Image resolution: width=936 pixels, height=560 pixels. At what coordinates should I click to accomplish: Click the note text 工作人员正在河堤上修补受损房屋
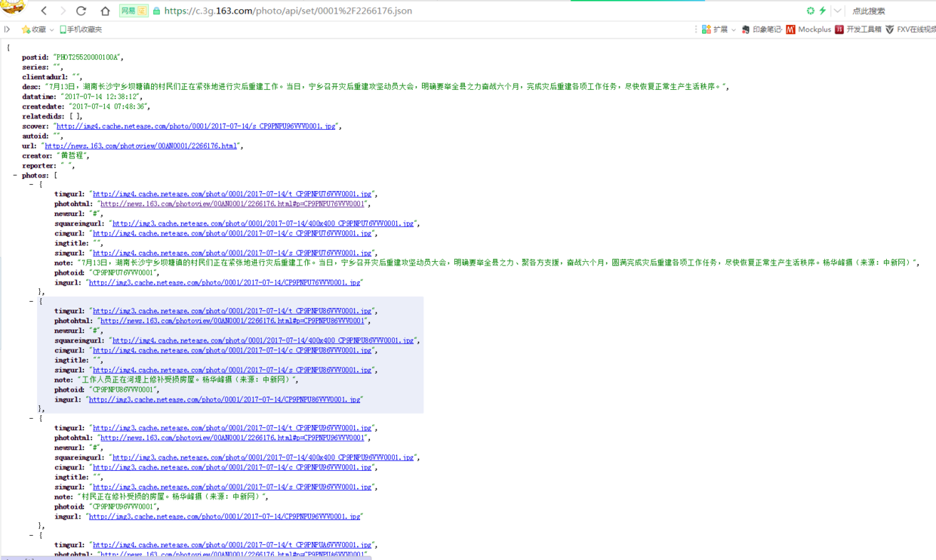pyautogui.click(x=187, y=380)
